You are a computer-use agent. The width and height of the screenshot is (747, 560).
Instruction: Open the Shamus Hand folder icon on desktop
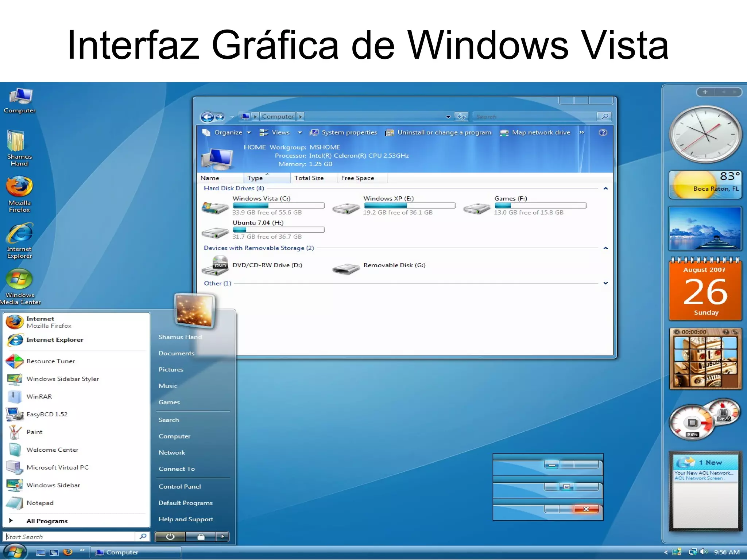pos(19,148)
